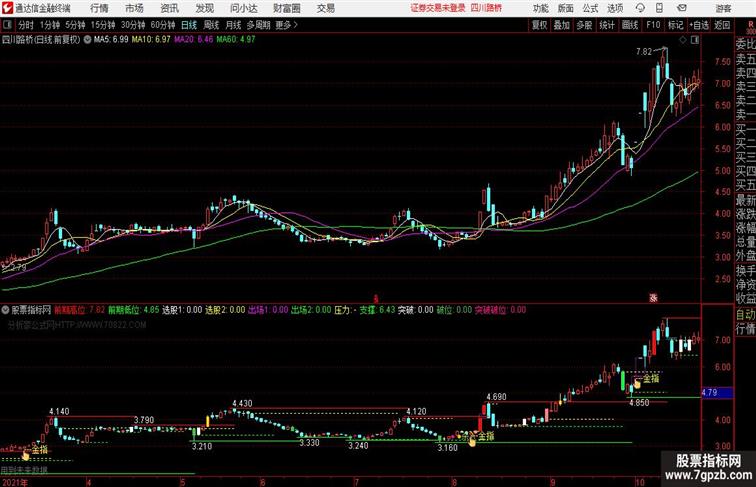Open the 行情 menu
The width and height of the screenshot is (756, 487).
pos(99,8)
